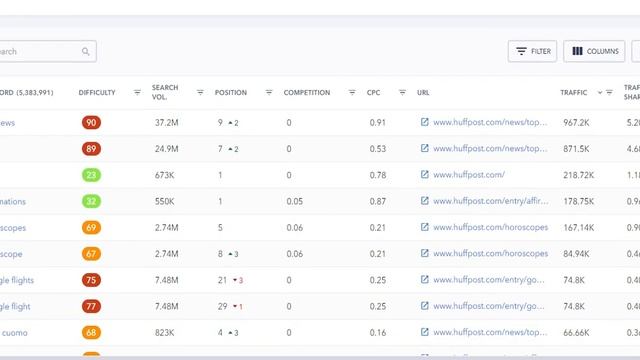Screen dimensions: 640x360
Task: Open external link icon for 967.2K traffic row
Action: (x=424, y=122)
